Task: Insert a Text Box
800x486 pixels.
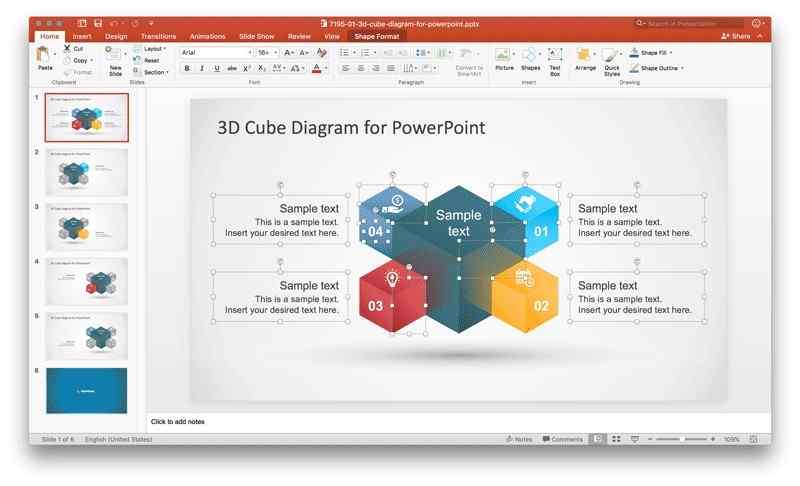Action: pos(555,61)
